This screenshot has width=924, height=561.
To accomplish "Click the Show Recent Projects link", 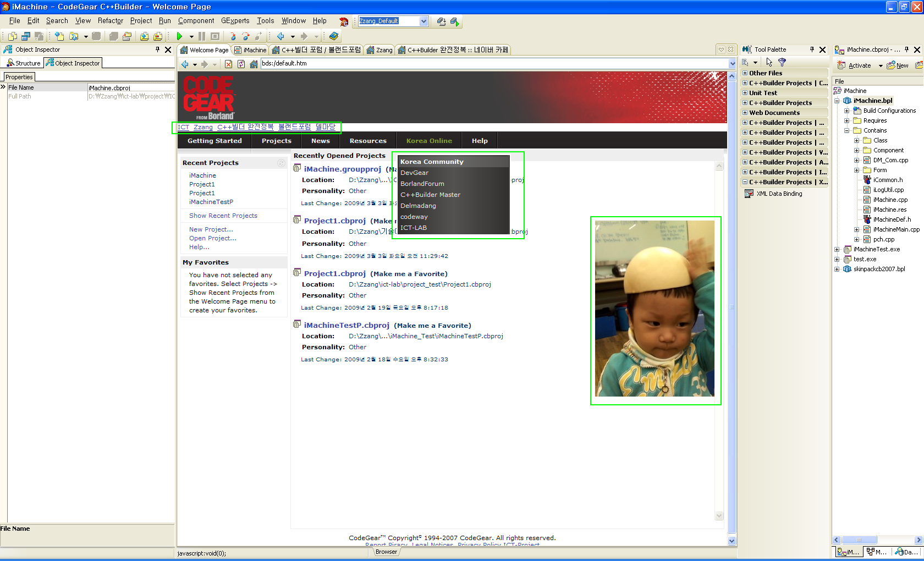I will pyautogui.click(x=223, y=216).
